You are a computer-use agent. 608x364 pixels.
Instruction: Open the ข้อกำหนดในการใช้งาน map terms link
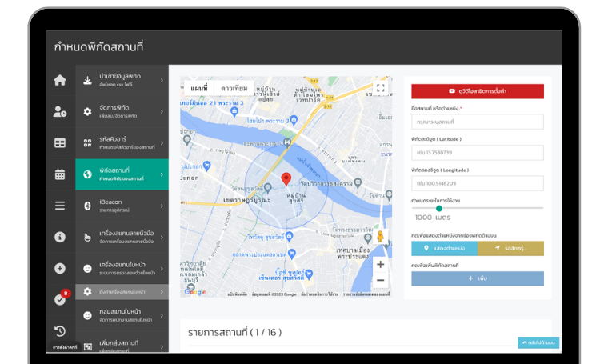[x=319, y=294]
